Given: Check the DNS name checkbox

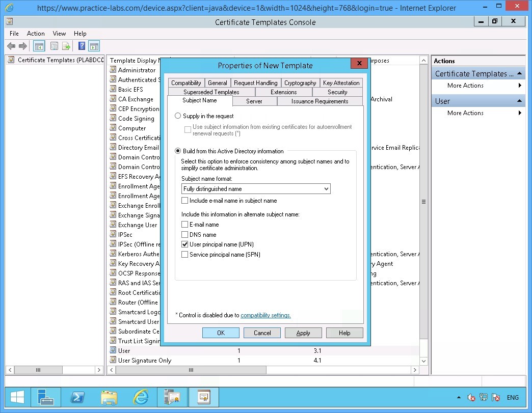Looking at the screenshot, I should (x=184, y=234).
